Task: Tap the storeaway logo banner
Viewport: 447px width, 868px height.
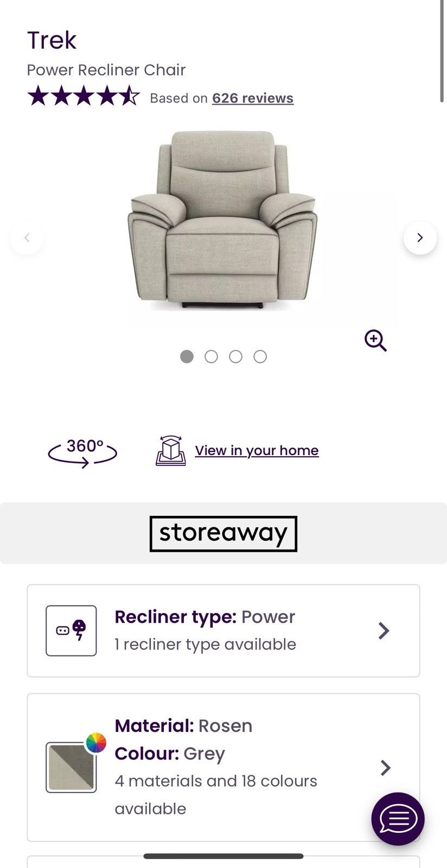Action: 224,533
